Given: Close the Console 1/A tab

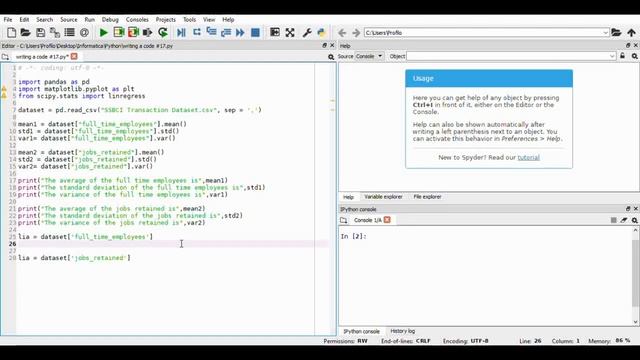Looking at the screenshot, I should click(x=387, y=220).
